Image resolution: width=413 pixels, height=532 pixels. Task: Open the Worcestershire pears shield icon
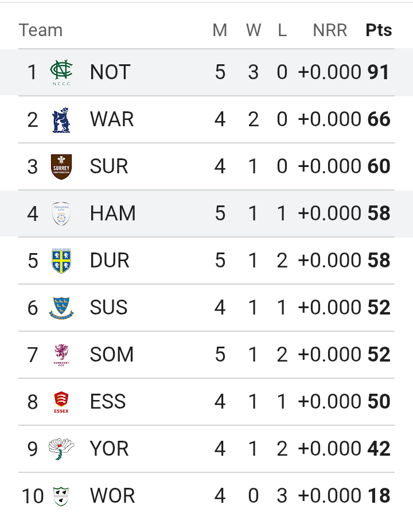(x=61, y=496)
